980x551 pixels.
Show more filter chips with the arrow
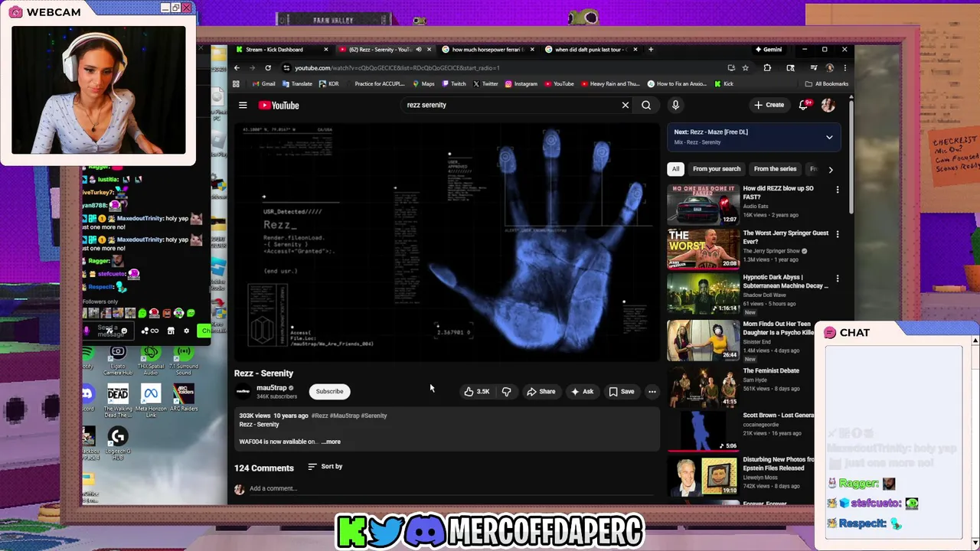[831, 169]
